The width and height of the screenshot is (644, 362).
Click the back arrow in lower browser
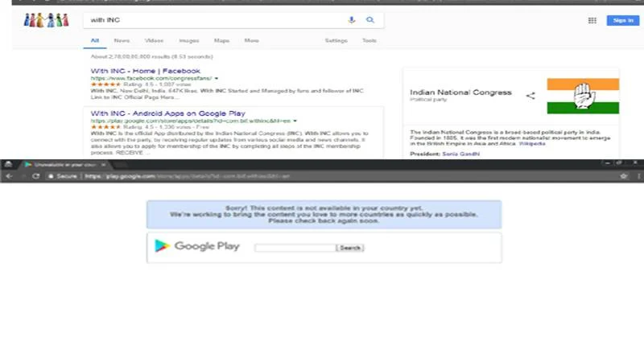pyautogui.click(x=10, y=176)
